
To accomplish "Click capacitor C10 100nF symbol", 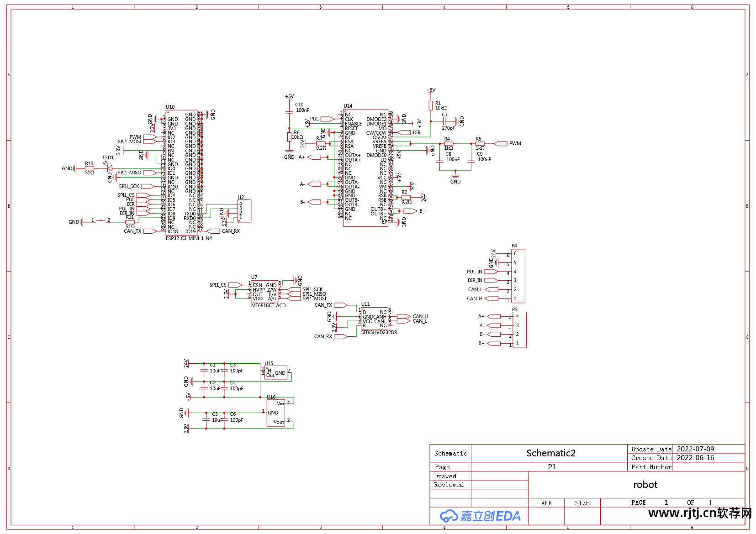I will (x=289, y=112).
